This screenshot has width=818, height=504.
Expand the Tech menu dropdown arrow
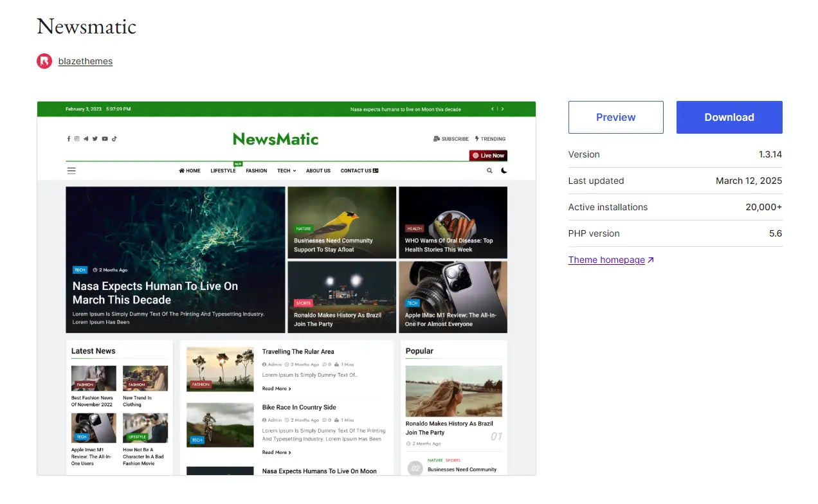pyautogui.click(x=295, y=171)
